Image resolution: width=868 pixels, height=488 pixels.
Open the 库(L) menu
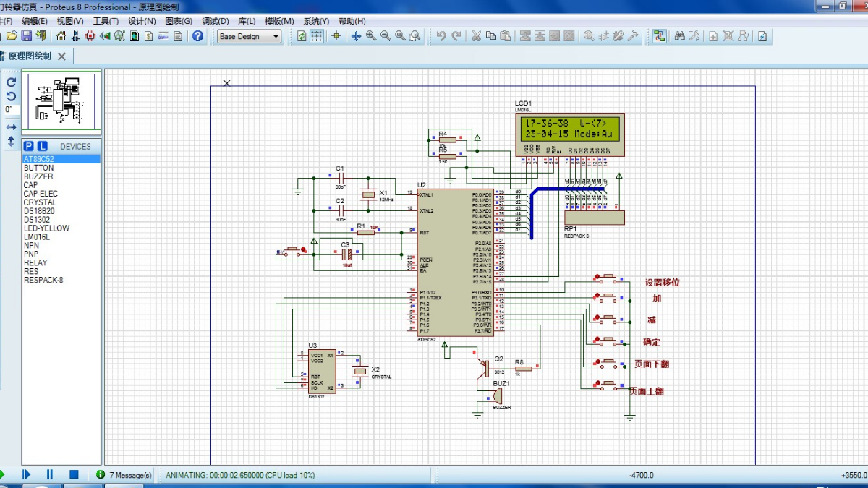point(247,21)
